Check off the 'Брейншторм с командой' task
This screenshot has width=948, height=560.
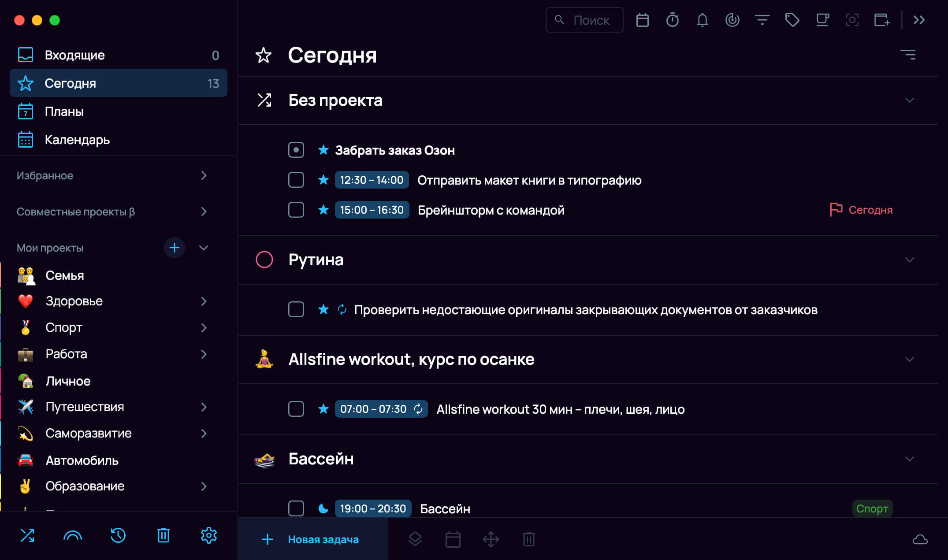pyautogui.click(x=296, y=210)
